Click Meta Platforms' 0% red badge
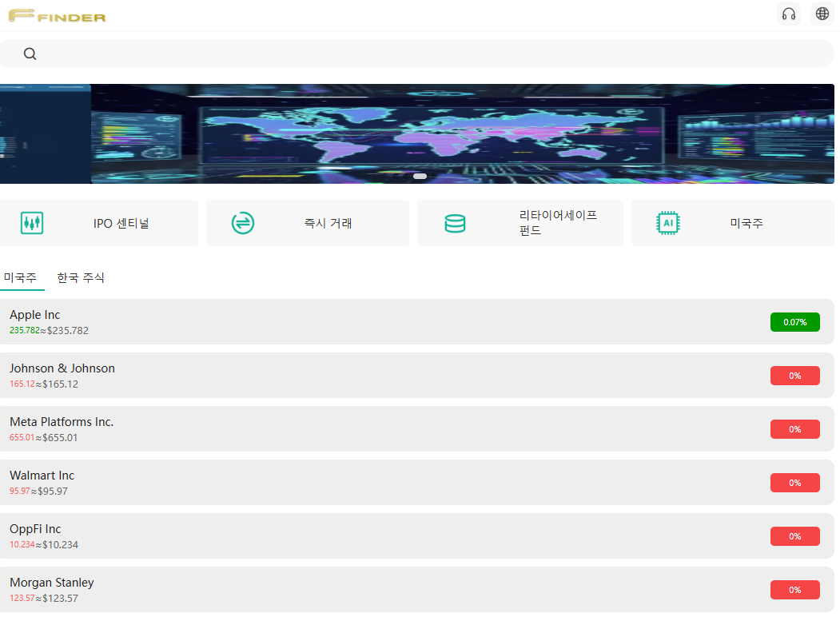The height and width of the screenshot is (617, 840). 795,429
